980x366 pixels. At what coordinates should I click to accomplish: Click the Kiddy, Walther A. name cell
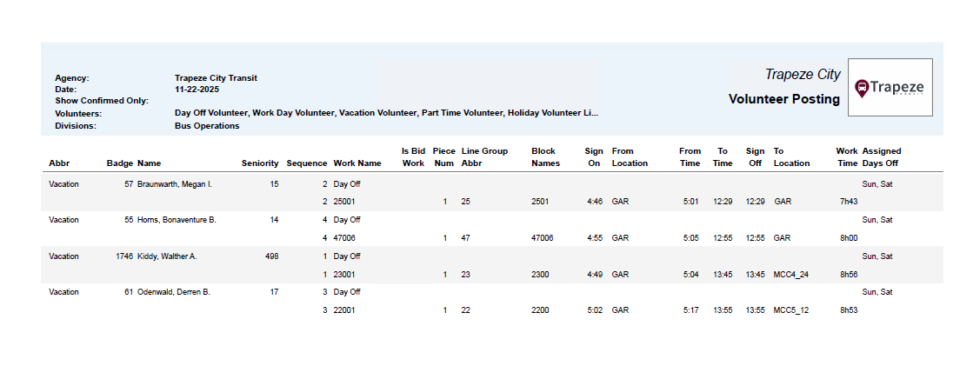pyautogui.click(x=167, y=256)
